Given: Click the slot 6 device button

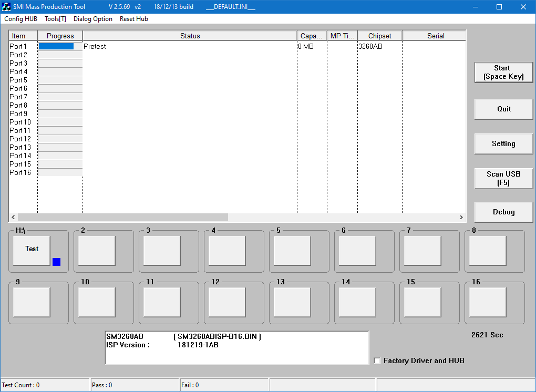Looking at the screenshot, I should [357, 251].
